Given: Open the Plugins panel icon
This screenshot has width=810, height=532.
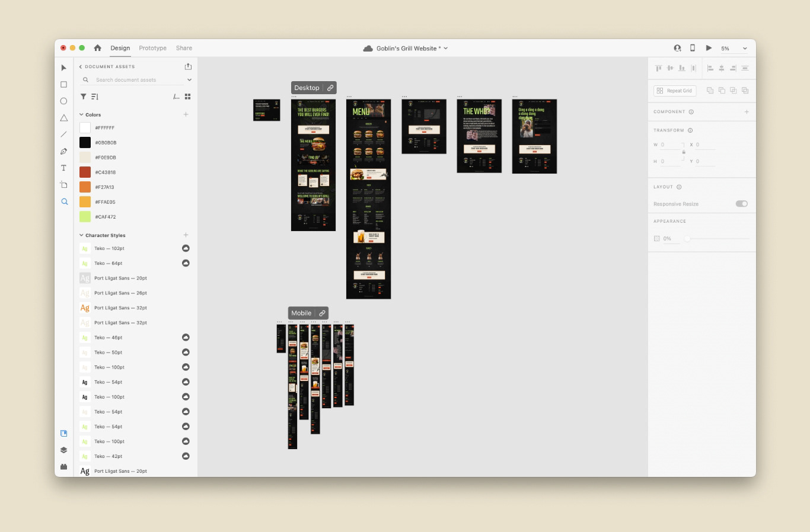Looking at the screenshot, I should 64,467.
